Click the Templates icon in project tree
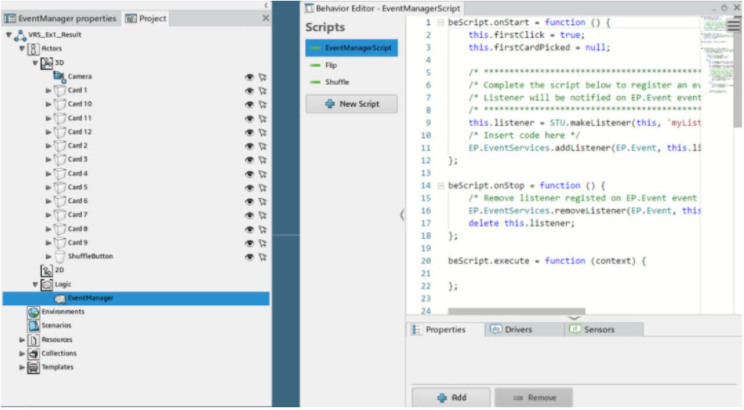This screenshot has height=410, width=744. (33, 367)
